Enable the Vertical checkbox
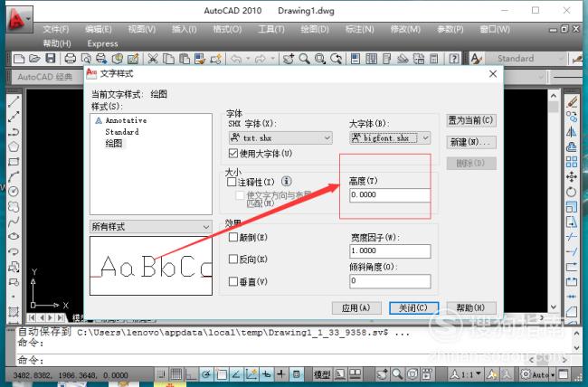This screenshot has width=588, height=387. click(232, 281)
